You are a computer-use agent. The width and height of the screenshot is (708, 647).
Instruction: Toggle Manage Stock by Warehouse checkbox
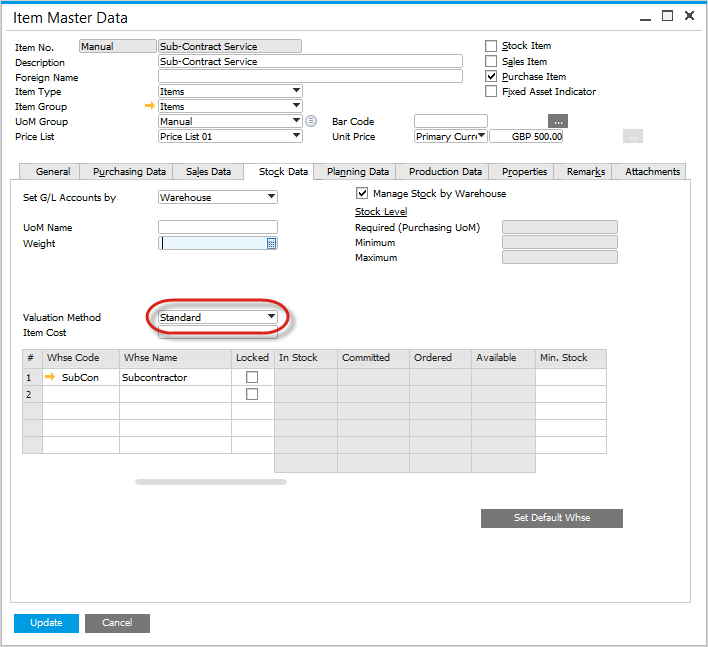pyautogui.click(x=362, y=194)
